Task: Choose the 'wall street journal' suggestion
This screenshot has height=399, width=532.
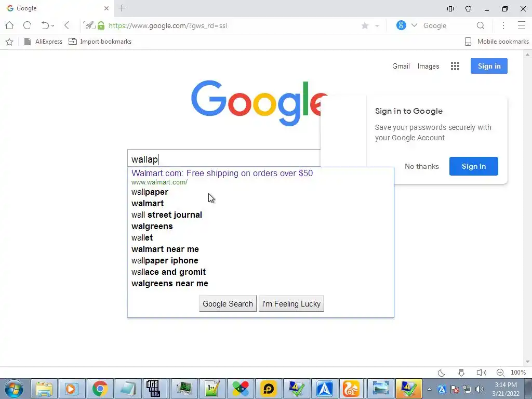Action: point(167,215)
